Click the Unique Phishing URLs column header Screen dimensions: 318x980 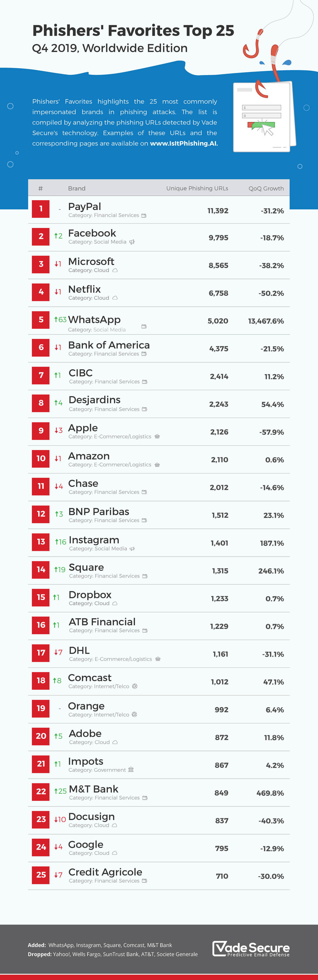click(197, 188)
